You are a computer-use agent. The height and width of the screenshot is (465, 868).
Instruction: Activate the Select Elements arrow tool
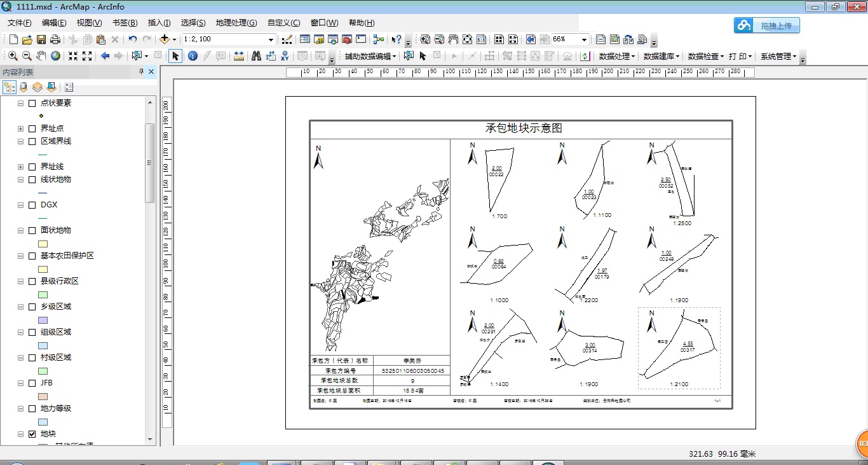click(175, 56)
